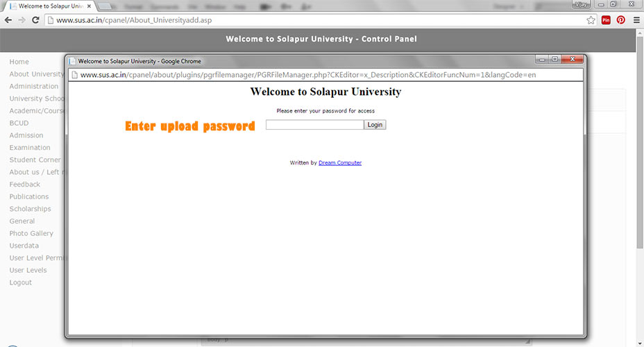This screenshot has width=644, height=347.
Task: Open Student Corner sidebar link
Action: point(35,160)
